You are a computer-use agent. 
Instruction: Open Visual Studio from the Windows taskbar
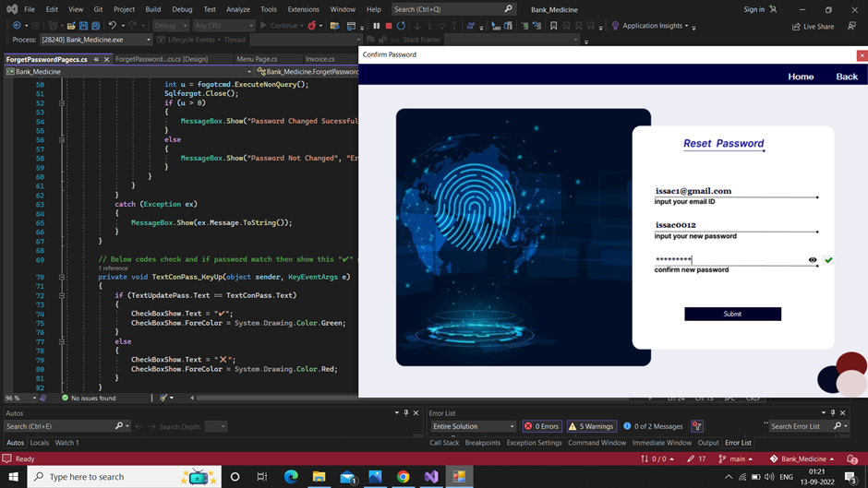click(431, 477)
